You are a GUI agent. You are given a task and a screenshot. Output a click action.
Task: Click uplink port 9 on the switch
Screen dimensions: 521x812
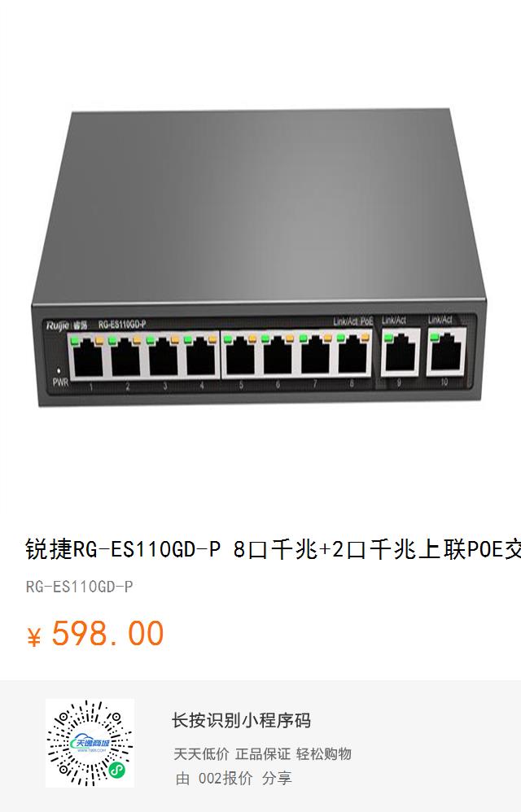pos(400,354)
